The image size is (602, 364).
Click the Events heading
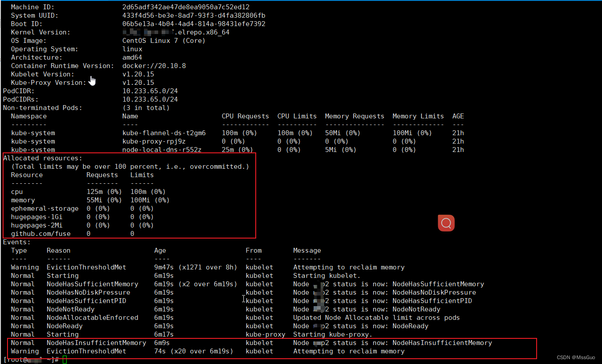point(17,242)
